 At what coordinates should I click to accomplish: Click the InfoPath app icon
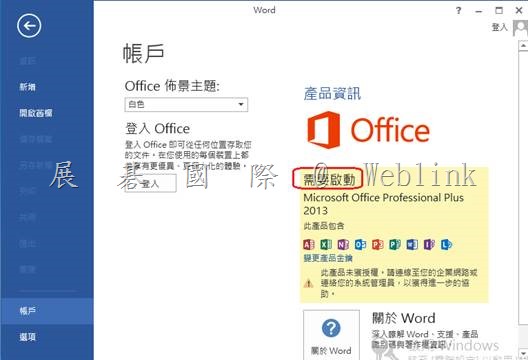(429, 244)
